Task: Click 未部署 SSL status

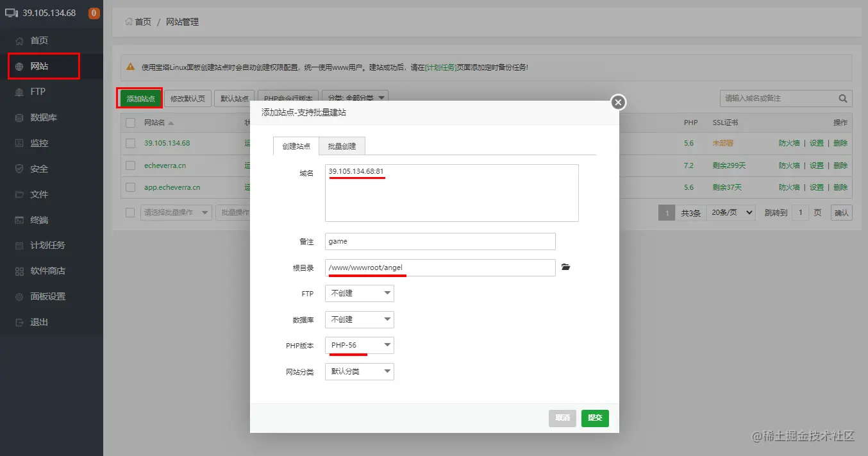Action: click(x=722, y=143)
